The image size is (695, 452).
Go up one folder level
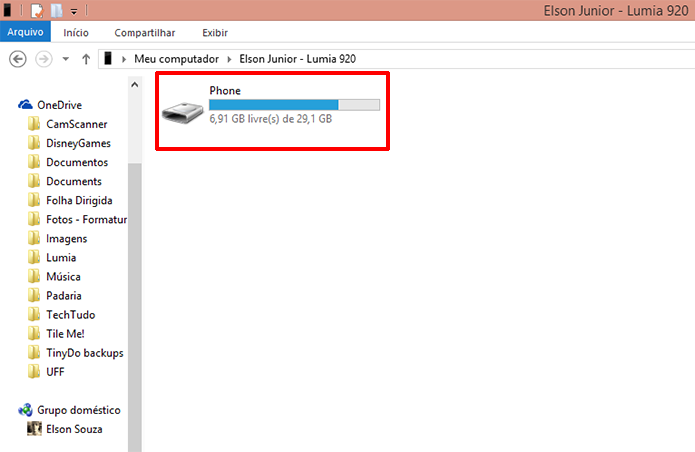pos(86,59)
